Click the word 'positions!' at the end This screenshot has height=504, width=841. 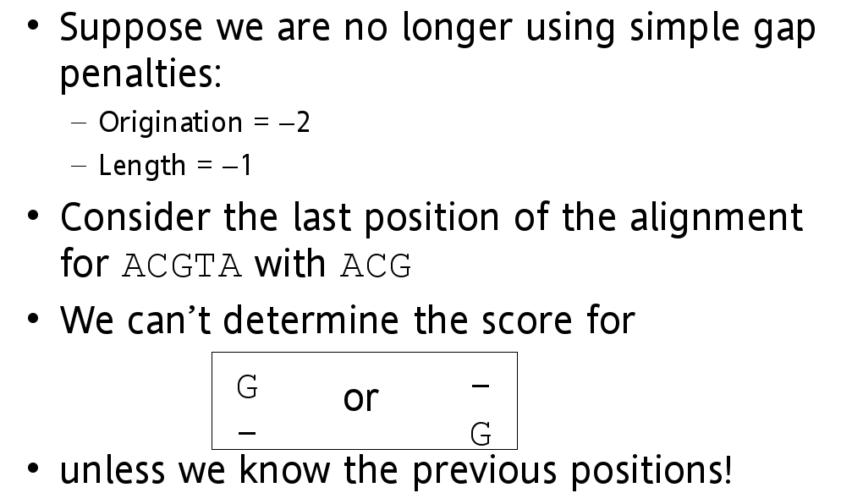tap(651, 471)
